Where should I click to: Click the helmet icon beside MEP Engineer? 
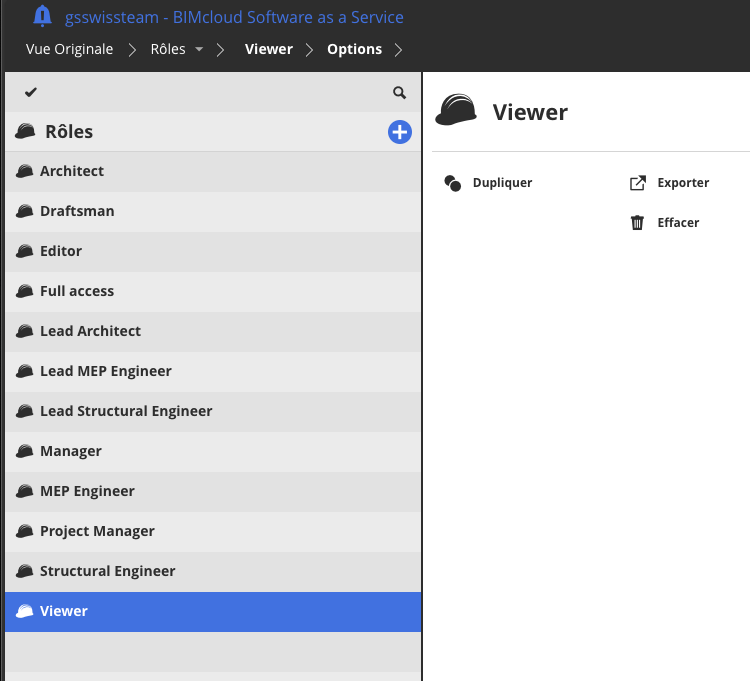[24, 491]
